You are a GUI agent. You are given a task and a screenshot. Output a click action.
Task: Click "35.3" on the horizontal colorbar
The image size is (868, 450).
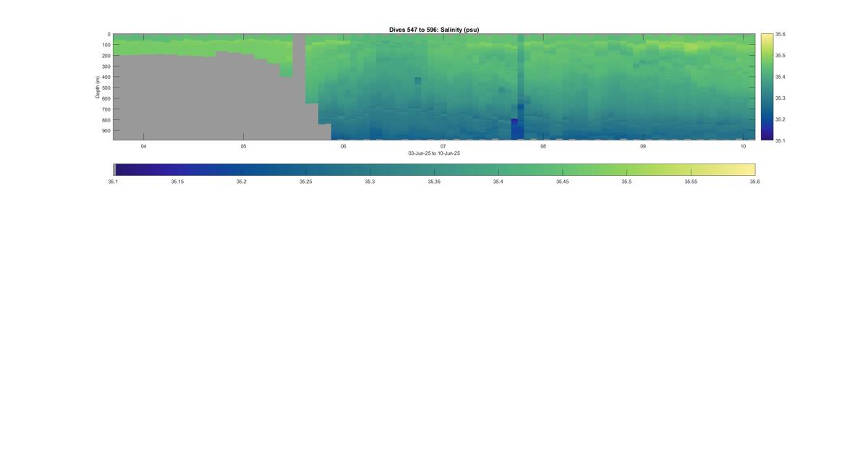370,182
